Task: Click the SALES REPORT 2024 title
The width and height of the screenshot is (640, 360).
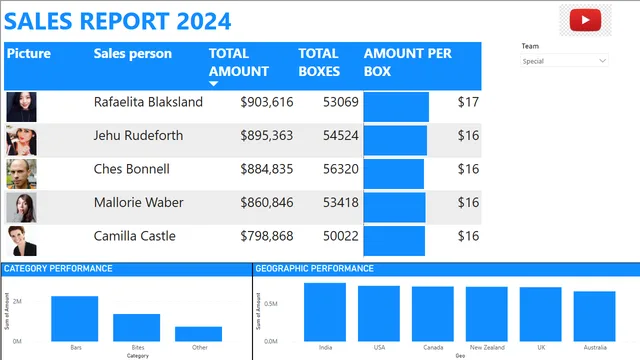Action: pos(118,21)
